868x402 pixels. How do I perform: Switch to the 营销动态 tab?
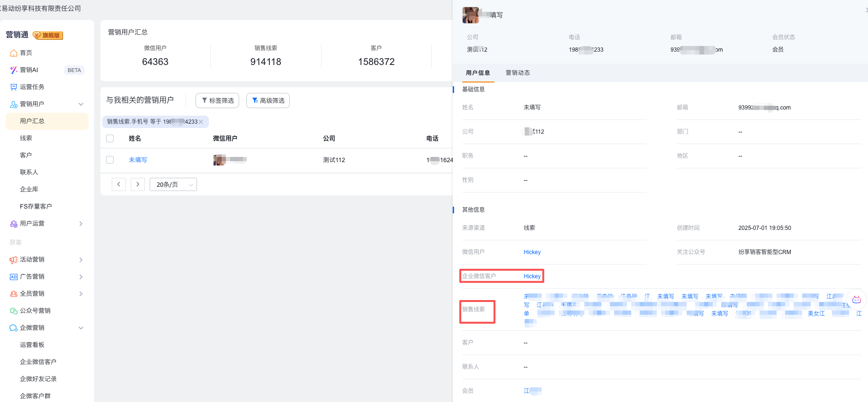point(518,73)
